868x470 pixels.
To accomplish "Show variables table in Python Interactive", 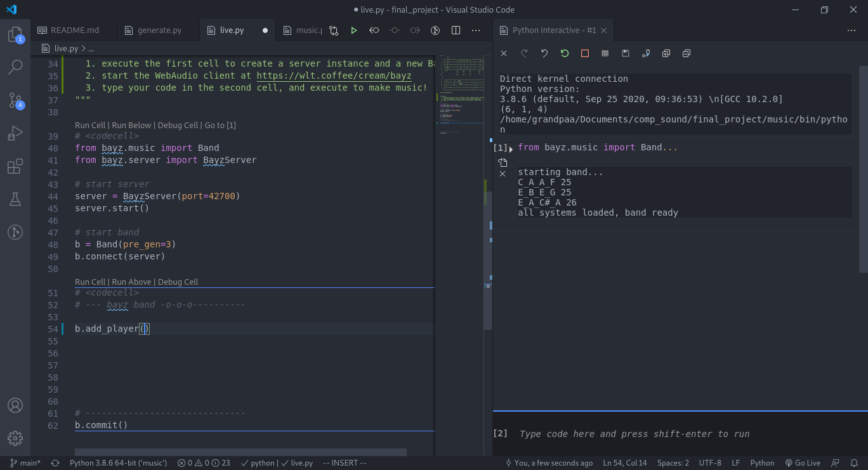I will (605, 54).
